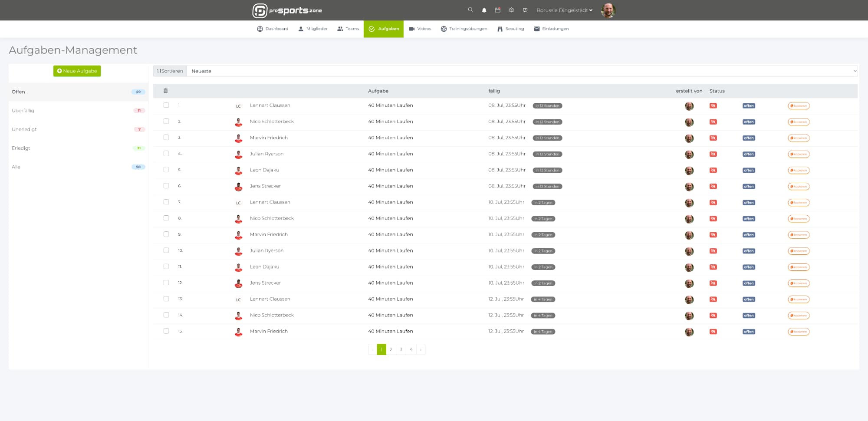
Task: Tick the checkbox for row 13
Action: (x=166, y=299)
